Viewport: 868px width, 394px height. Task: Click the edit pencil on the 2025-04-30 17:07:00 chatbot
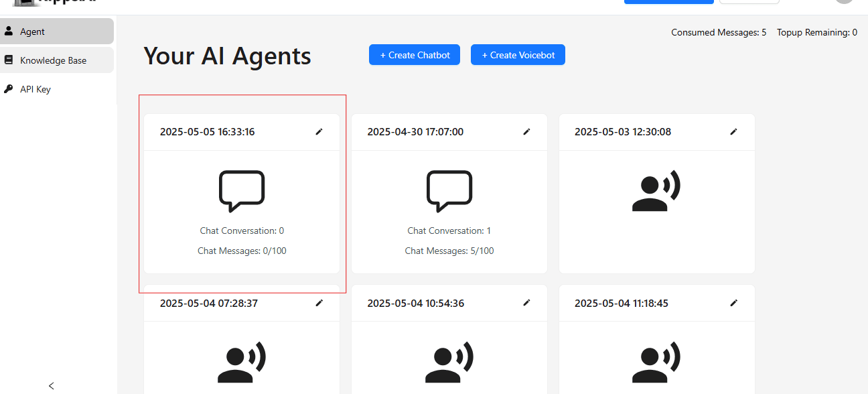pos(526,131)
